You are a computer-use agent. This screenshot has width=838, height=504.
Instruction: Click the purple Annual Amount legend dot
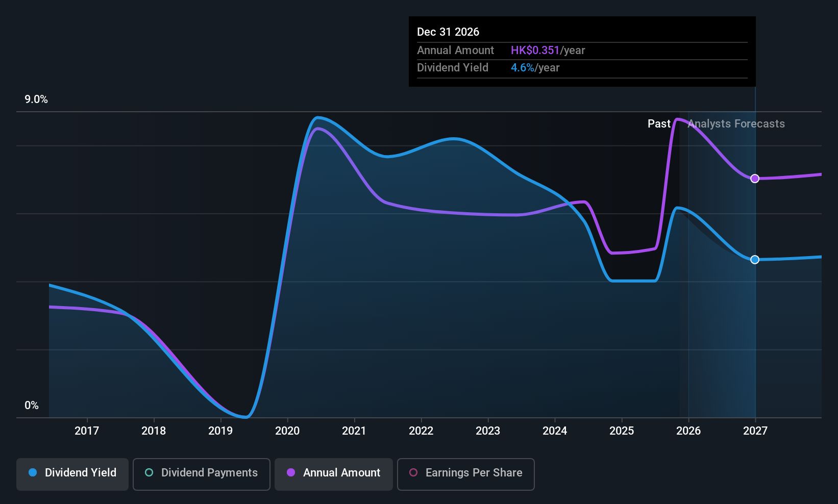(290, 473)
